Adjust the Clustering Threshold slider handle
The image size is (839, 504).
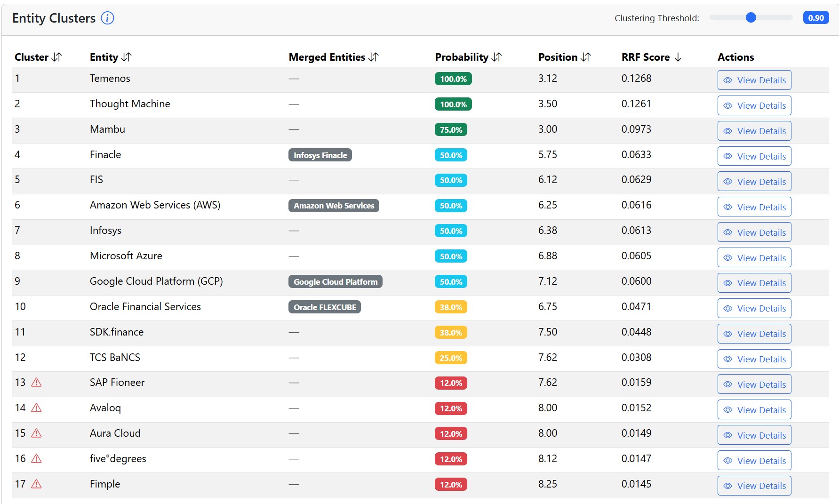click(751, 18)
